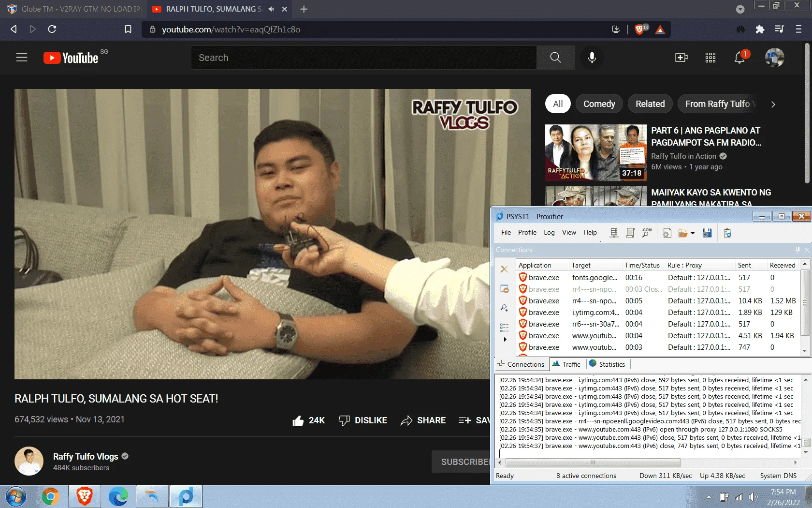The image size is (812, 508).
Task: Click the orange X close-connection icon in Connections pane
Action: pos(504,269)
